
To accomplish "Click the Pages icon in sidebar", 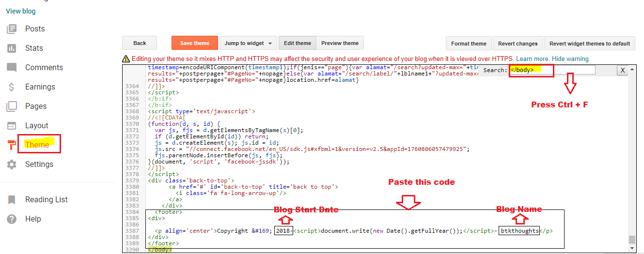I will pyautogui.click(x=12, y=106).
